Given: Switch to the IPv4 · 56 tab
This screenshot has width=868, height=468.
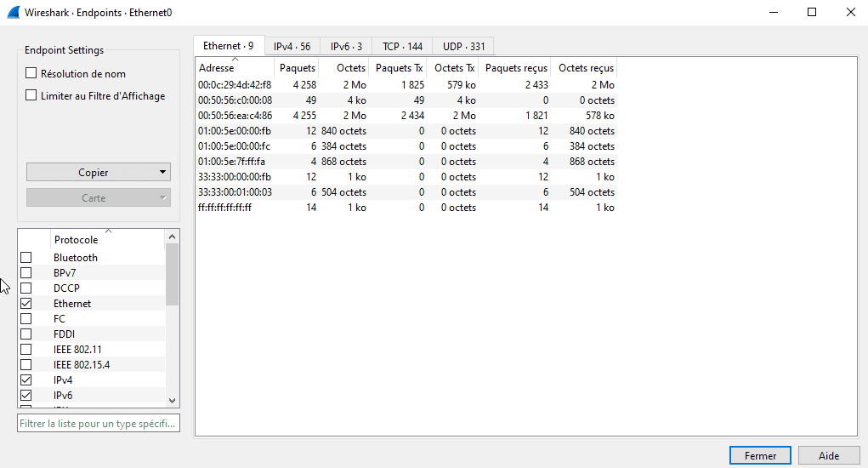Looking at the screenshot, I should [292, 47].
